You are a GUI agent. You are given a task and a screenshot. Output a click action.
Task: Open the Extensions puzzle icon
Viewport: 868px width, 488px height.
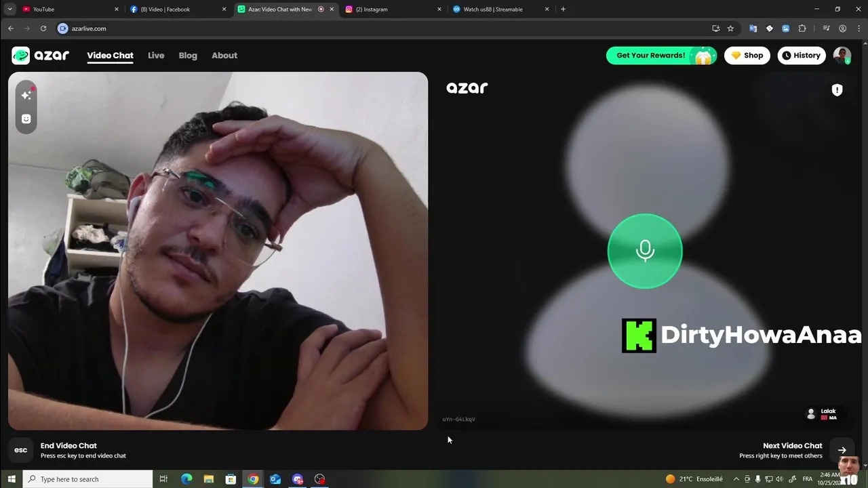point(802,28)
